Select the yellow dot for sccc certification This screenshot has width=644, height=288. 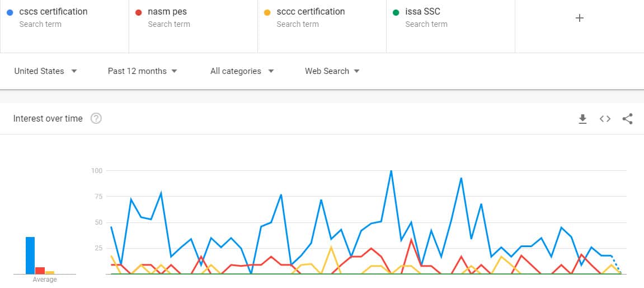pyautogui.click(x=267, y=13)
